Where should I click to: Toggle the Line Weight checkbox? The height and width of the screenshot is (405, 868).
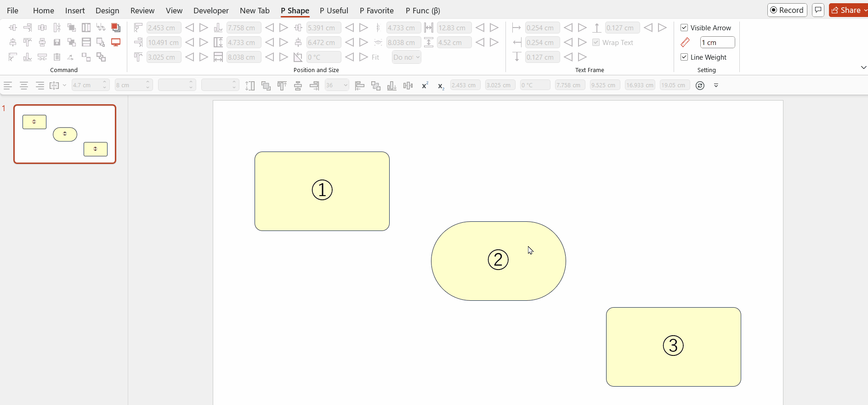[x=684, y=57]
